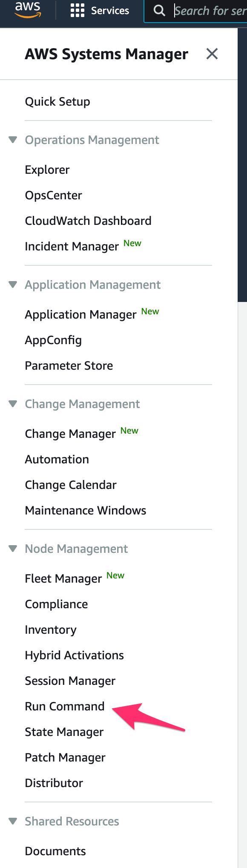The width and height of the screenshot is (247, 868).
Task: Open Session Manager
Action: tap(70, 681)
